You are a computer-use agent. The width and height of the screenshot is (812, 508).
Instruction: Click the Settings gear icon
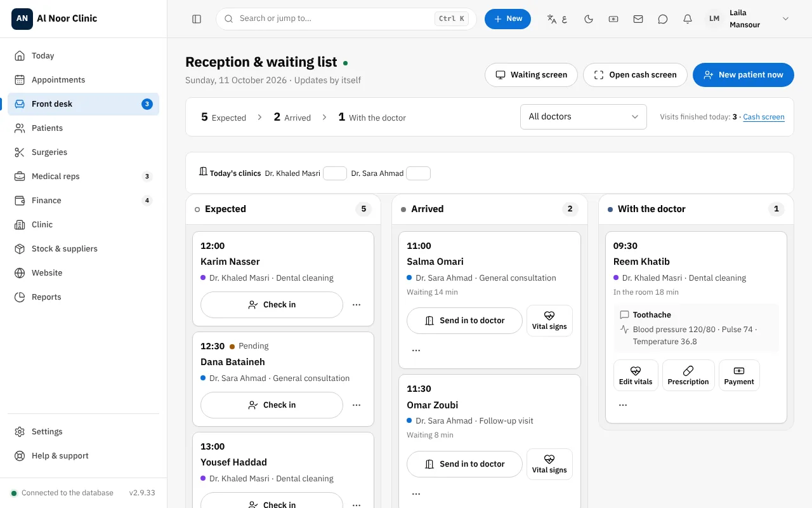20,432
